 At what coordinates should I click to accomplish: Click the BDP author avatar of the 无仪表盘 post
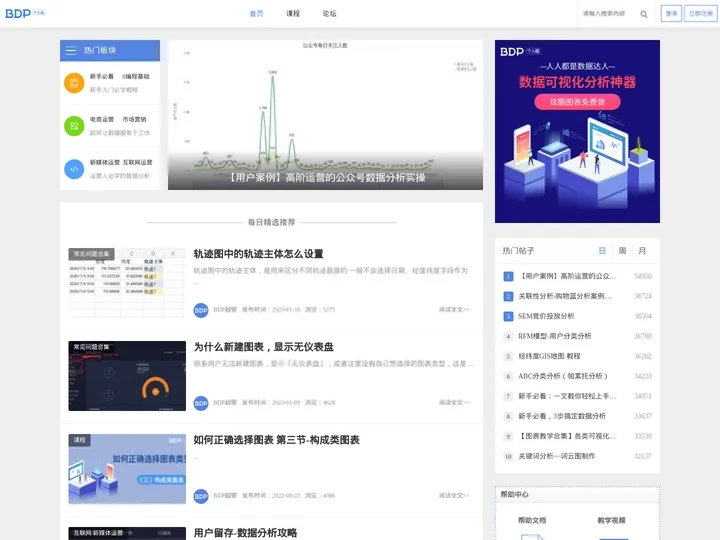201,403
